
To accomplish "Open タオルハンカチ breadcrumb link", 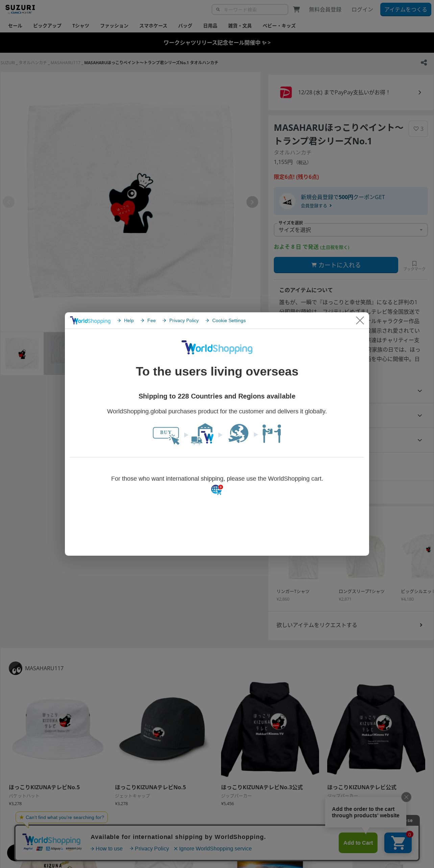I will (32, 63).
